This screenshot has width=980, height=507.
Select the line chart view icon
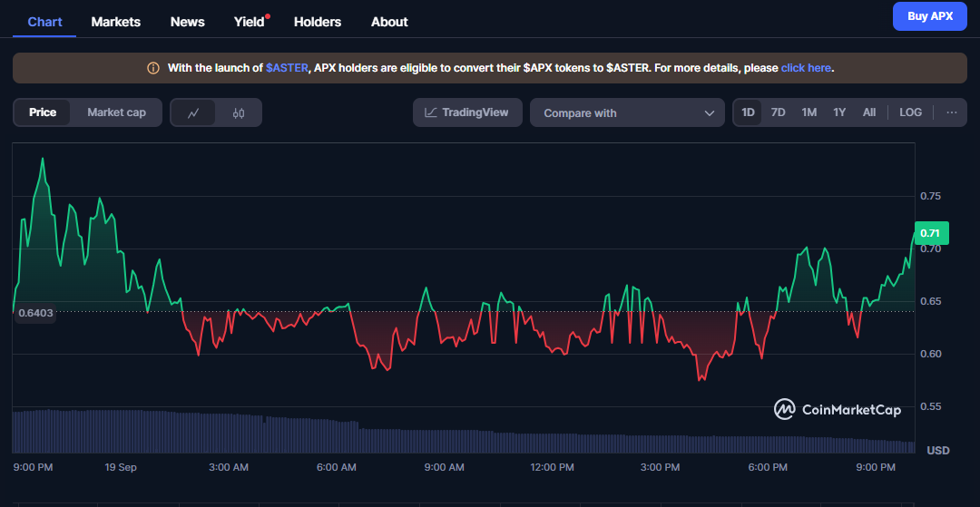[x=193, y=113]
